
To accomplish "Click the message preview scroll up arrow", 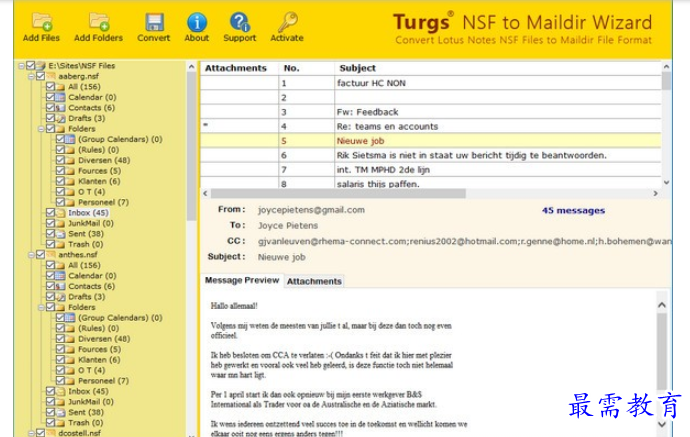I will click(662, 305).
